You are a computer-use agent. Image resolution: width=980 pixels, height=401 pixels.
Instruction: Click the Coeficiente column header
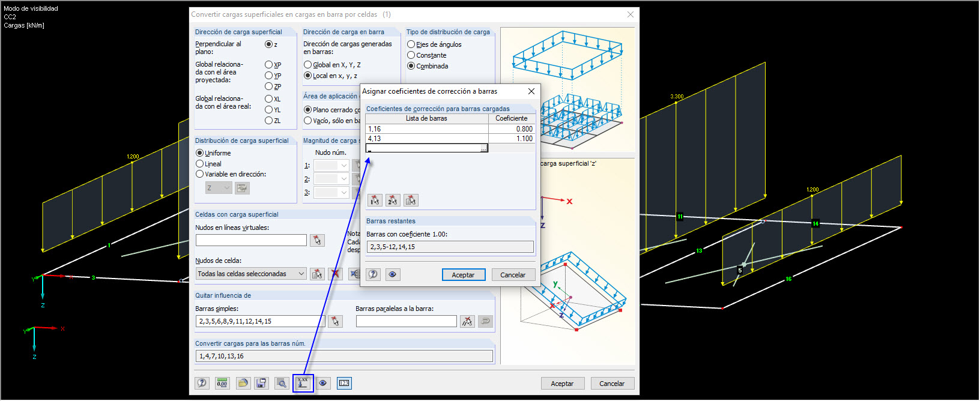[x=511, y=119]
